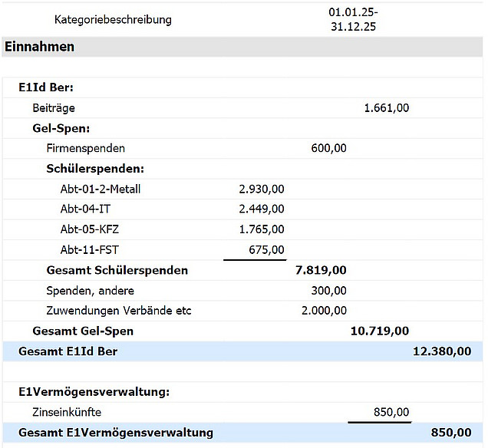The height and width of the screenshot is (448, 488).
Task: Click the Gel-Spen: subgroup label
Action: click(61, 128)
